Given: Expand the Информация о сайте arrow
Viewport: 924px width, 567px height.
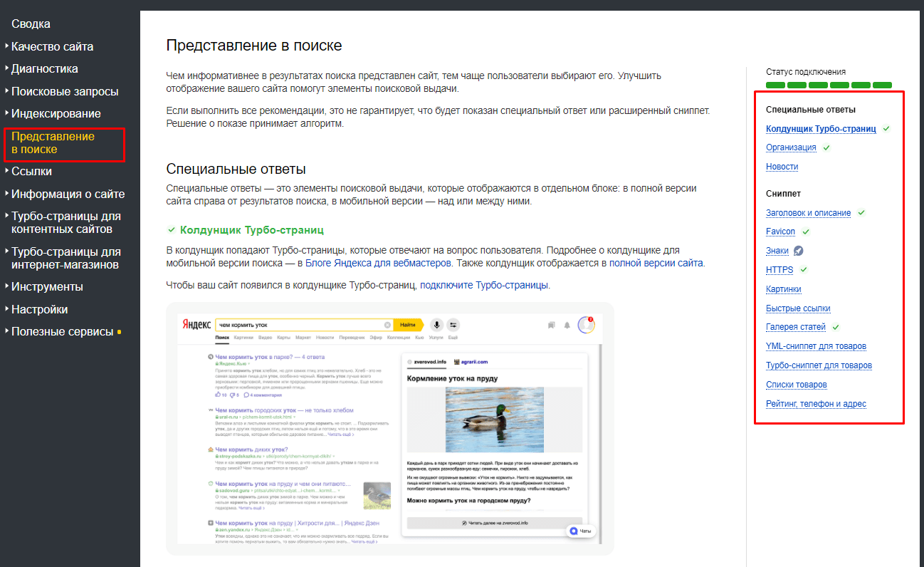Looking at the screenshot, I should click(7, 194).
